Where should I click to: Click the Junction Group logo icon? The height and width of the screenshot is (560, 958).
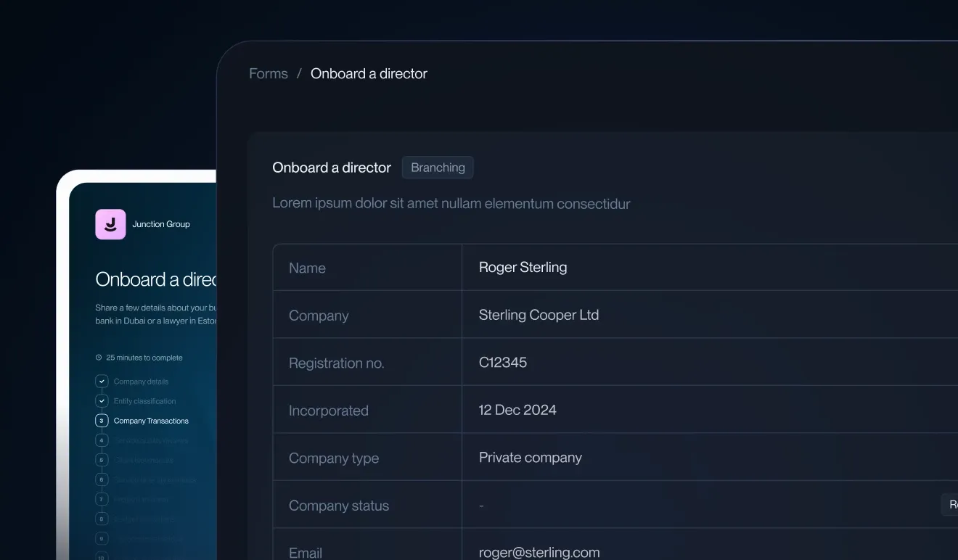110,224
